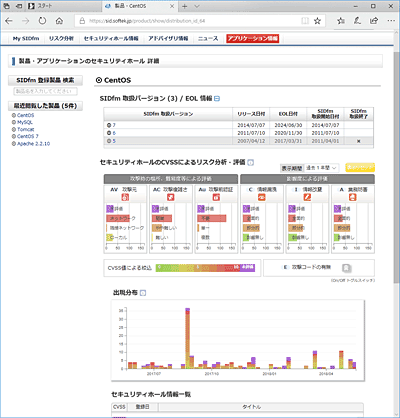The height and width of the screenshot is (418, 400).
Task: Open help icon next to 出現分布 heading
Action: (143, 293)
